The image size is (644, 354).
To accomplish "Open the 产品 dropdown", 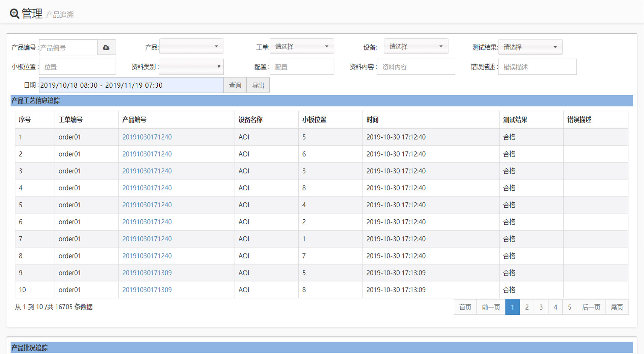I will 191,47.
